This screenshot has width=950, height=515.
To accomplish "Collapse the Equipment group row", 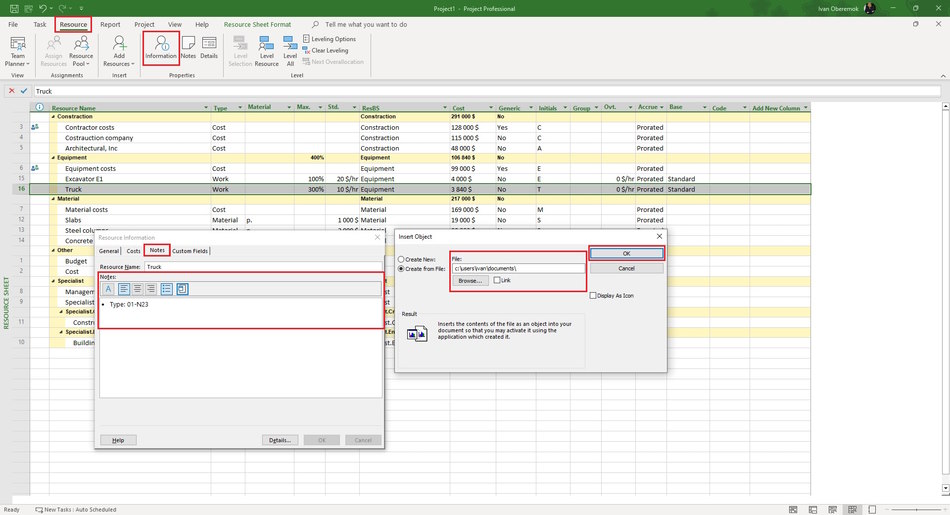I will click(53, 158).
